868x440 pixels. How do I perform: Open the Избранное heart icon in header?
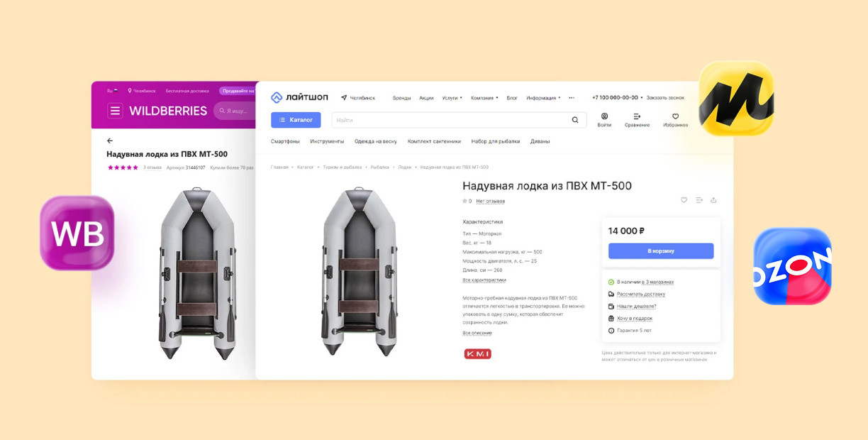[675, 116]
